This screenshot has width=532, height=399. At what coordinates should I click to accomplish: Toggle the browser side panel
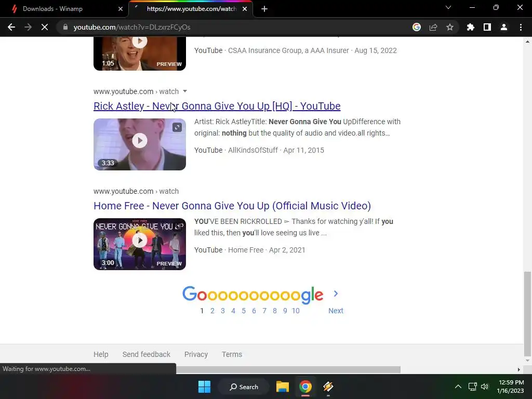(x=487, y=27)
